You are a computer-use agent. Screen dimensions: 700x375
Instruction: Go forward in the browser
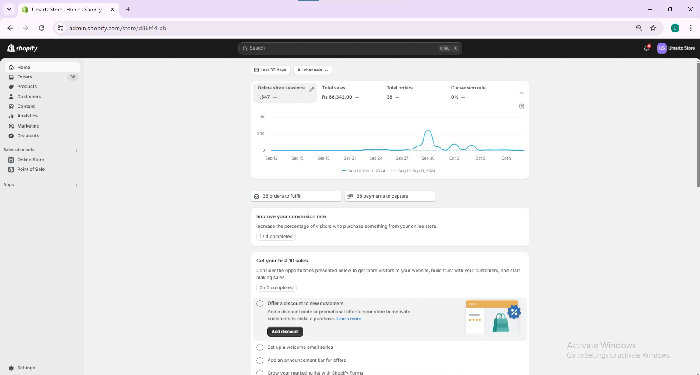click(x=25, y=28)
